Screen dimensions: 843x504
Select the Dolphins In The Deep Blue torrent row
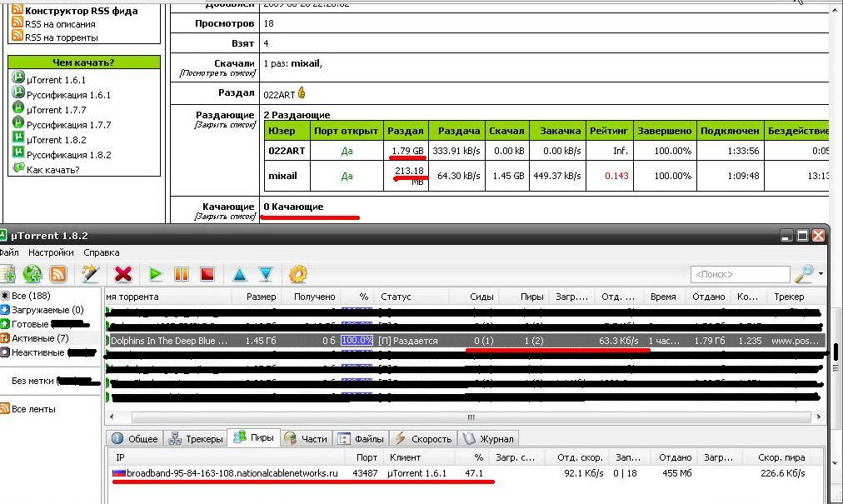[x=466, y=341]
